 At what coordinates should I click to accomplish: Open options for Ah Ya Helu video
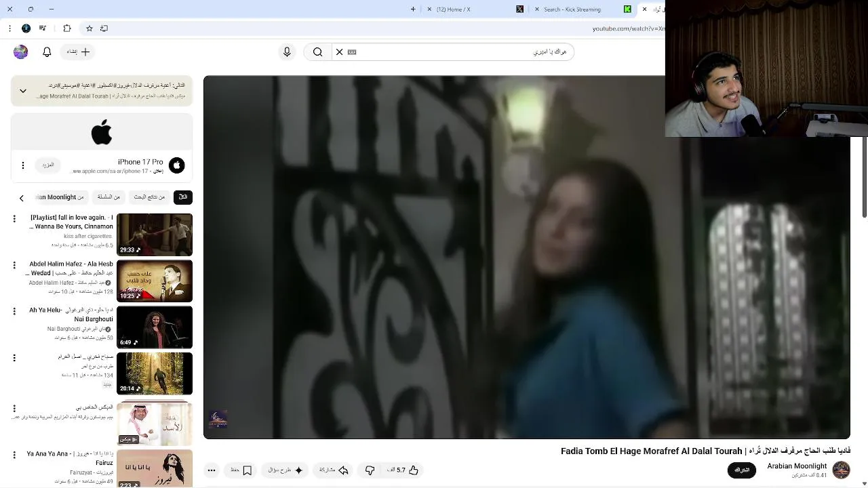(14, 311)
